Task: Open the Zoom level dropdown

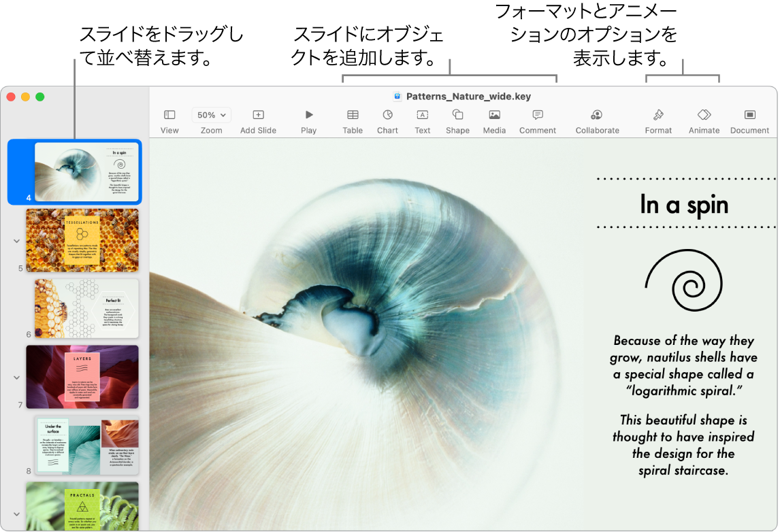Action: click(x=211, y=114)
